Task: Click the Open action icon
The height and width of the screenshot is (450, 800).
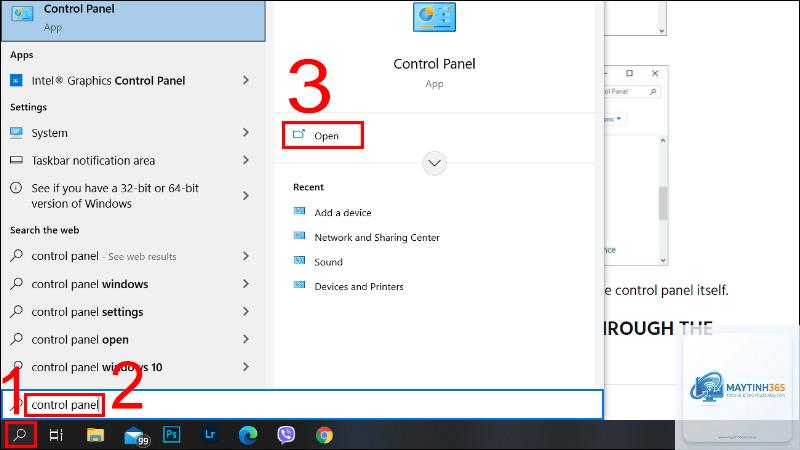Action: [x=299, y=135]
